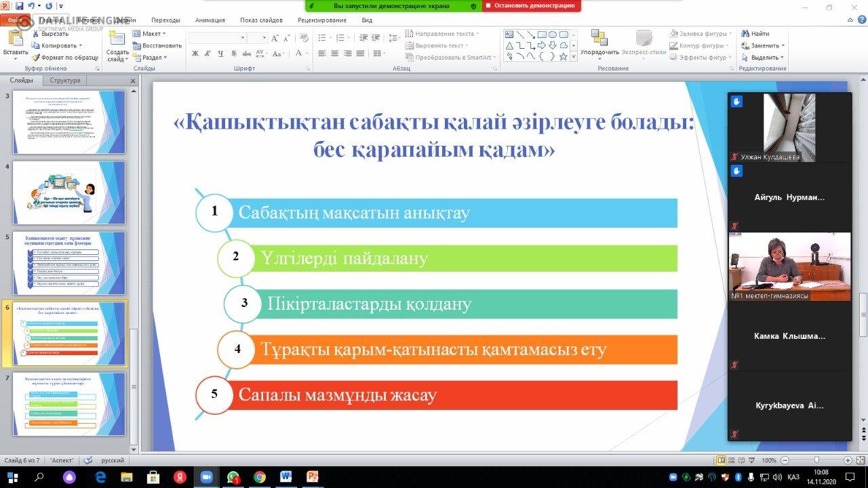Viewport: 868px width, 488px height.
Task: Select the triangle shape in shapes gallery
Action: pyautogui.click(x=509, y=45)
